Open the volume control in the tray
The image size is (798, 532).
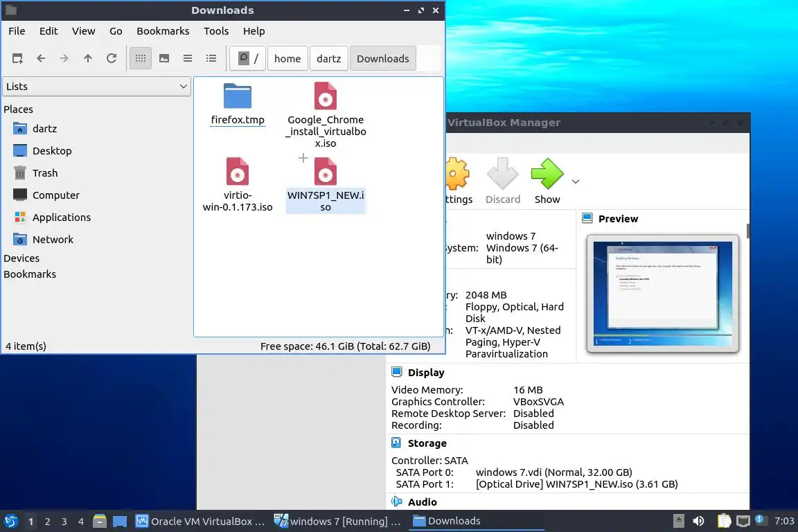(698, 521)
